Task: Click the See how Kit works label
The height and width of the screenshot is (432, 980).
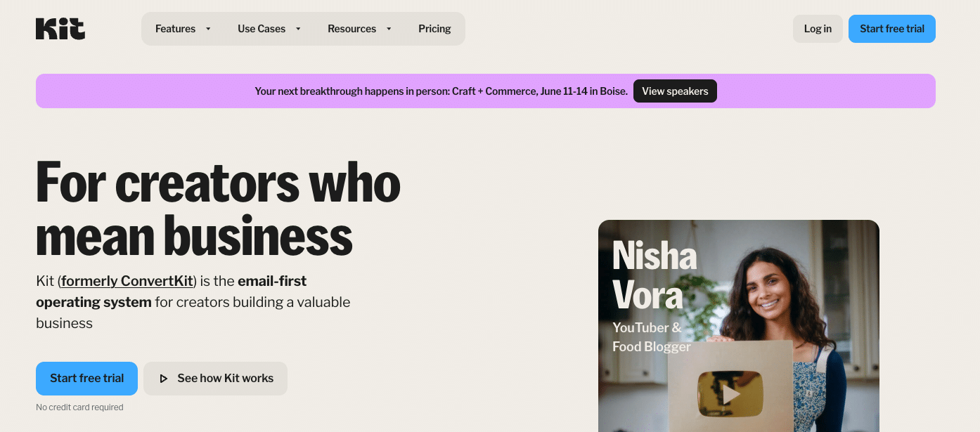Action: coord(225,379)
